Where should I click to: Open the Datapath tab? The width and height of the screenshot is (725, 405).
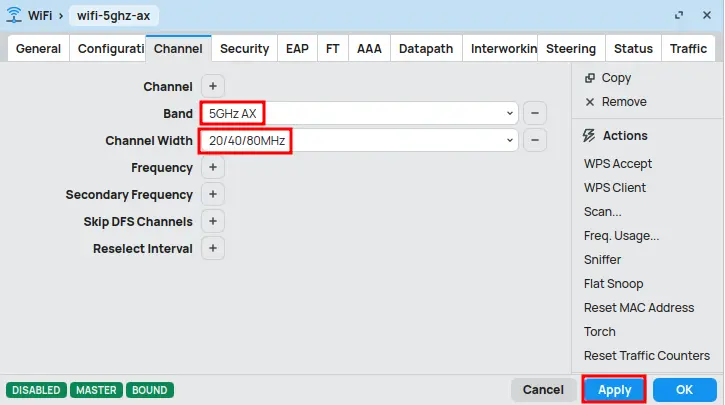pos(426,49)
